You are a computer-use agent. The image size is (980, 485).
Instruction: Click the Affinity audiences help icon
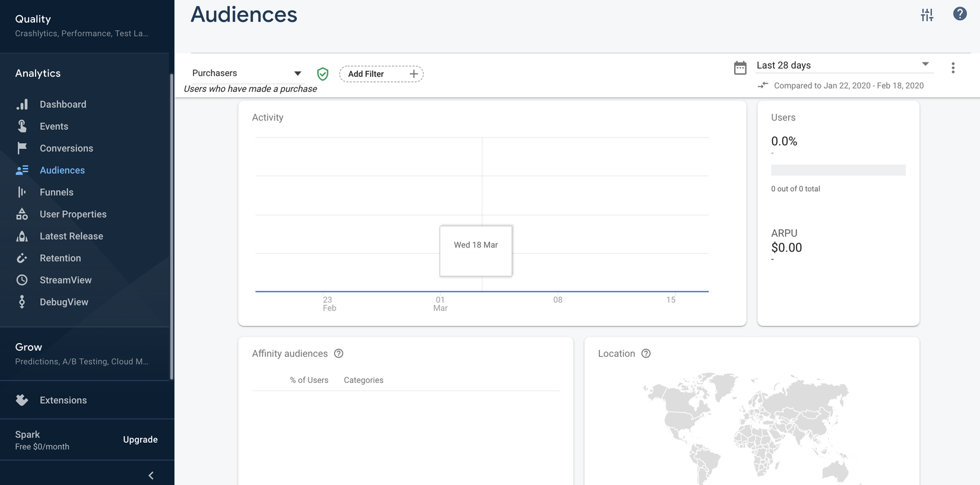(339, 354)
